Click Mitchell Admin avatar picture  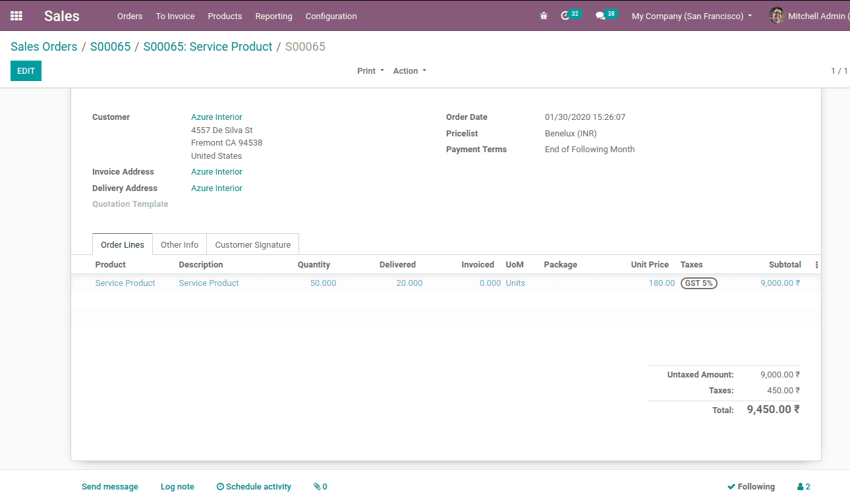click(x=777, y=16)
